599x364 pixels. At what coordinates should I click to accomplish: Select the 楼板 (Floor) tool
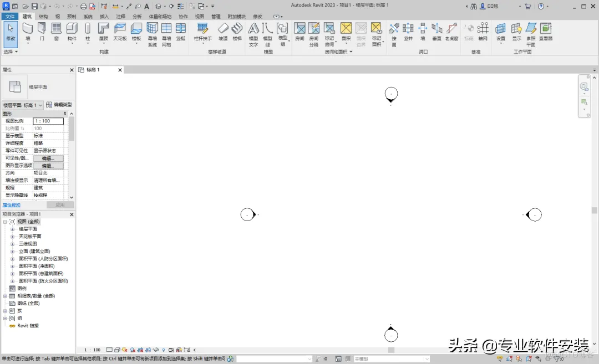pyautogui.click(x=136, y=31)
